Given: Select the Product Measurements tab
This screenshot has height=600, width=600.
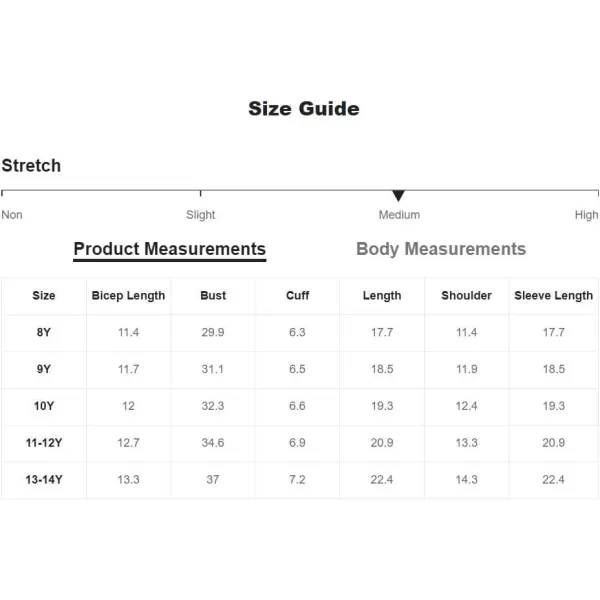Looking at the screenshot, I should [170, 250].
